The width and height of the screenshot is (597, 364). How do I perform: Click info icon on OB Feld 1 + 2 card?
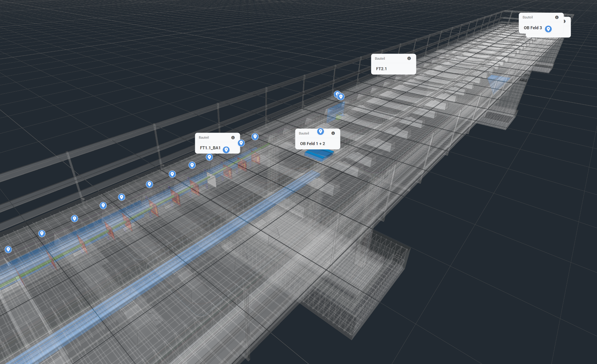click(x=333, y=133)
